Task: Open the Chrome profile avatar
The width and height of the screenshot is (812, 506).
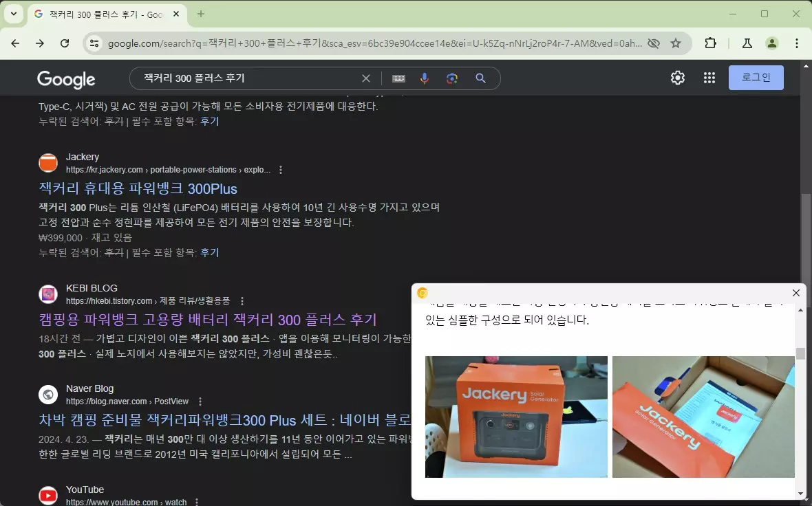Action: coord(771,43)
